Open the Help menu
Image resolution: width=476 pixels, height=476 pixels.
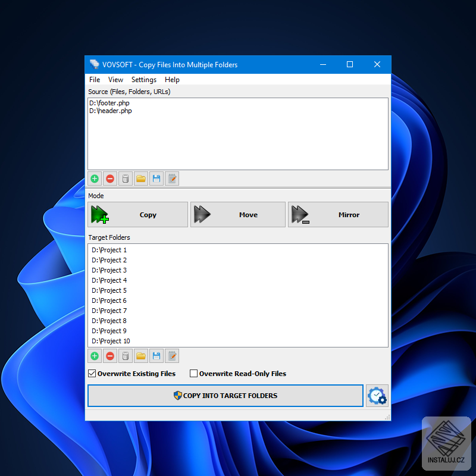tap(172, 80)
